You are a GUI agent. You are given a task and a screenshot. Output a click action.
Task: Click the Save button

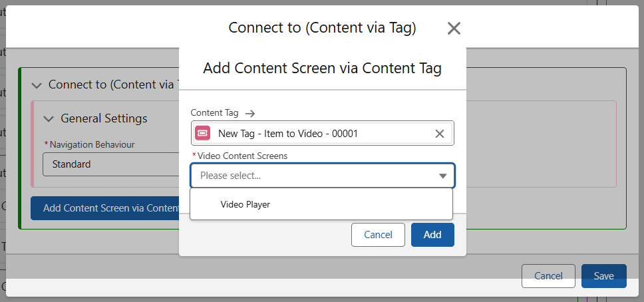coord(603,276)
